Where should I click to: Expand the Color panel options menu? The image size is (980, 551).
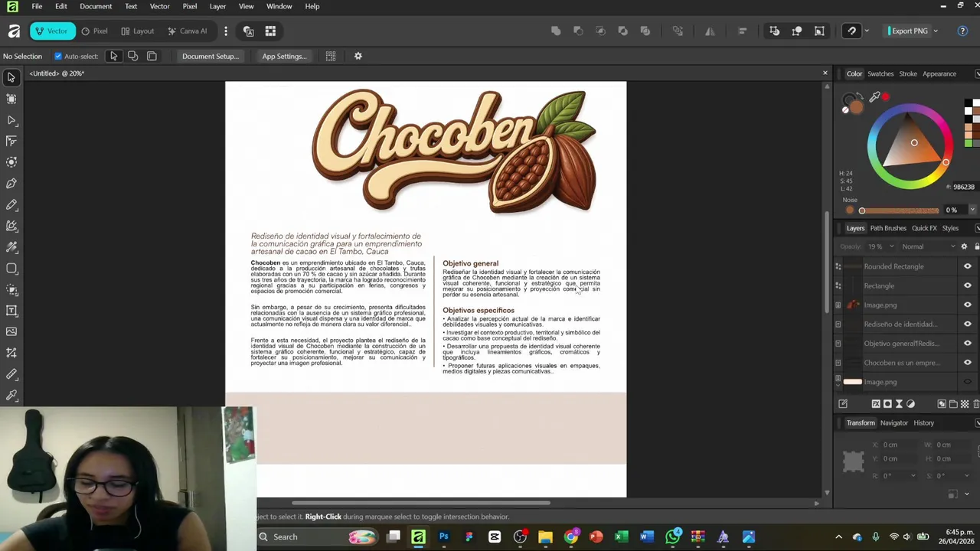[977, 73]
